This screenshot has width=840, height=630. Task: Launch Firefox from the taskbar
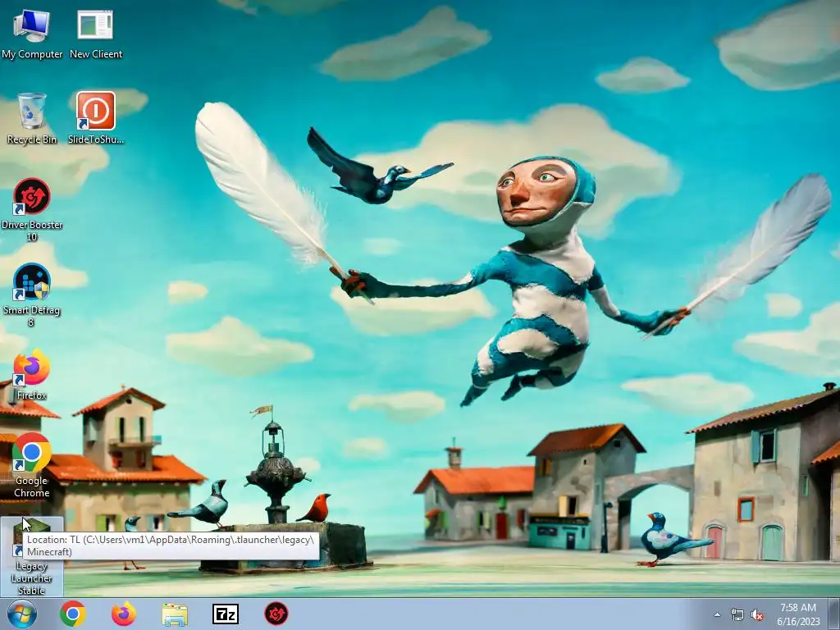[124, 614]
